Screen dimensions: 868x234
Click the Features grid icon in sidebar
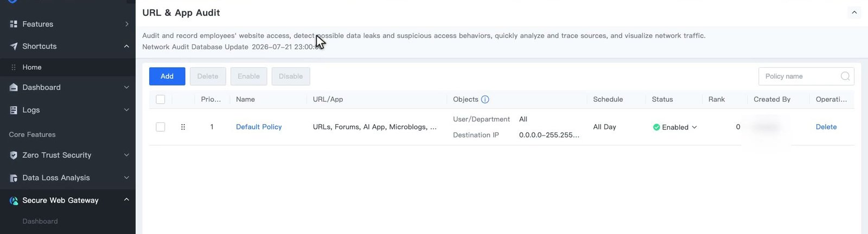click(14, 24)
